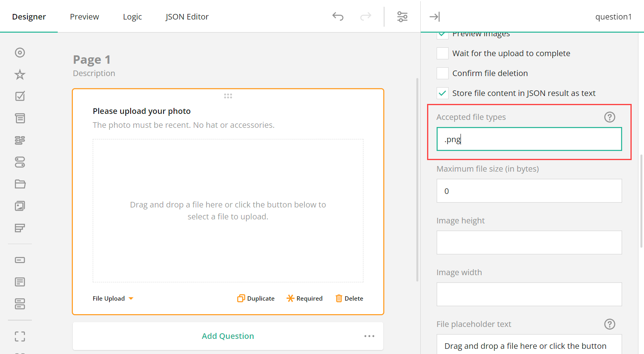This screenshot has width=644, height=354.
Task: Select the Radio Button Group toolbox icon
Action: tap(20, 53)
